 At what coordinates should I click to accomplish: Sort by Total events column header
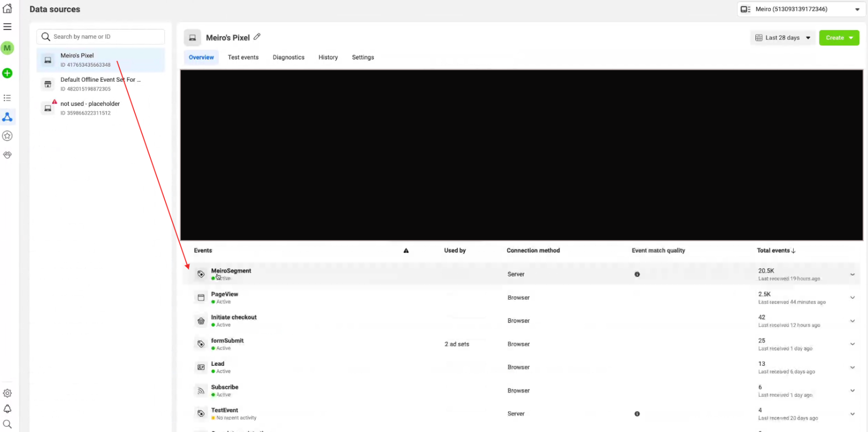(x=776, y=251)
